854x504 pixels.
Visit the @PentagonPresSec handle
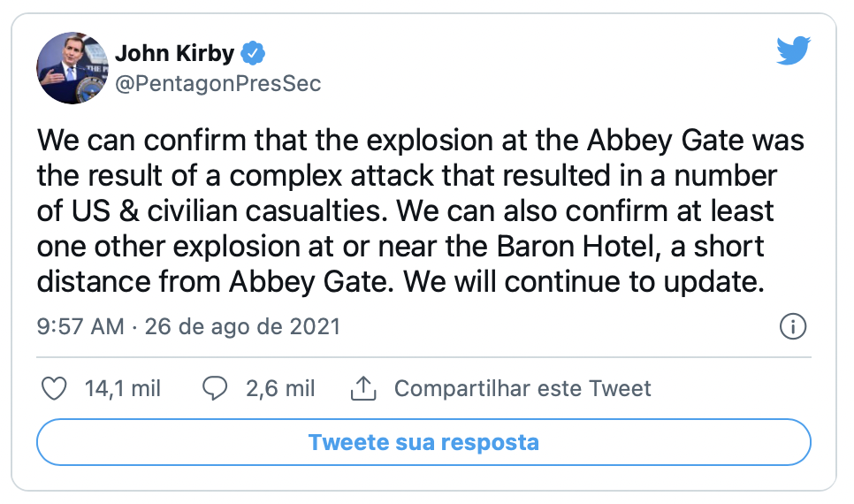pyautogui.click(x=217, y=84)
